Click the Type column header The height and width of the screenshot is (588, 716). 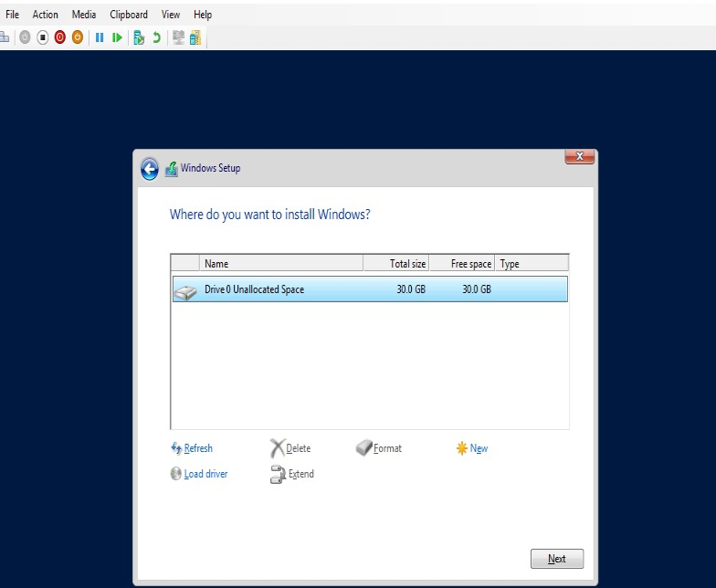coord(532,263)
